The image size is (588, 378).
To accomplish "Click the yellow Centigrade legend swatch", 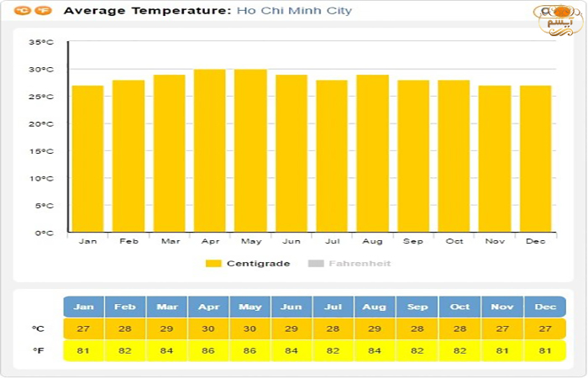I will click(213, 264).
